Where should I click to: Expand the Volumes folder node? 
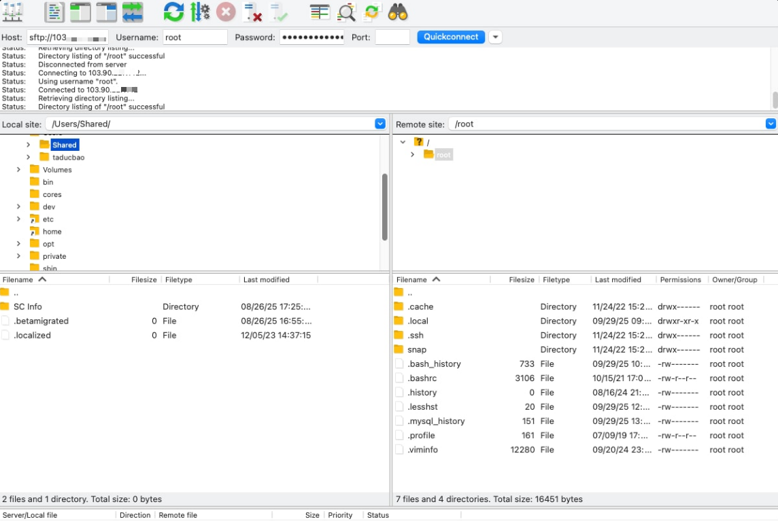[x=18, y=170]
